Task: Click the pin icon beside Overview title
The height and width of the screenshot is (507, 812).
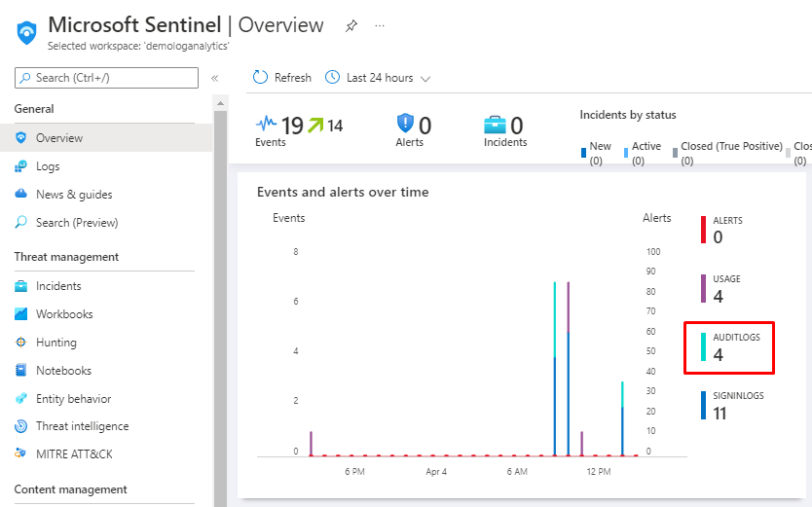Action: (x=351, y=25)
